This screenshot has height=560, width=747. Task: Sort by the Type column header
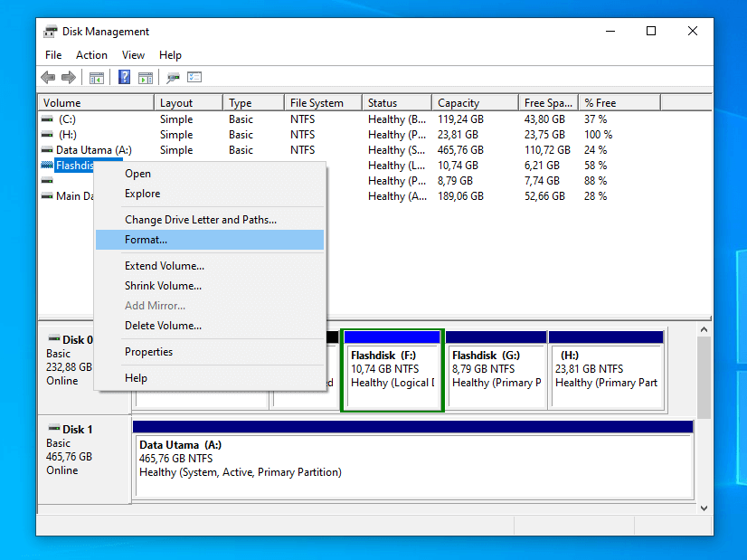[x=253, y=103]
